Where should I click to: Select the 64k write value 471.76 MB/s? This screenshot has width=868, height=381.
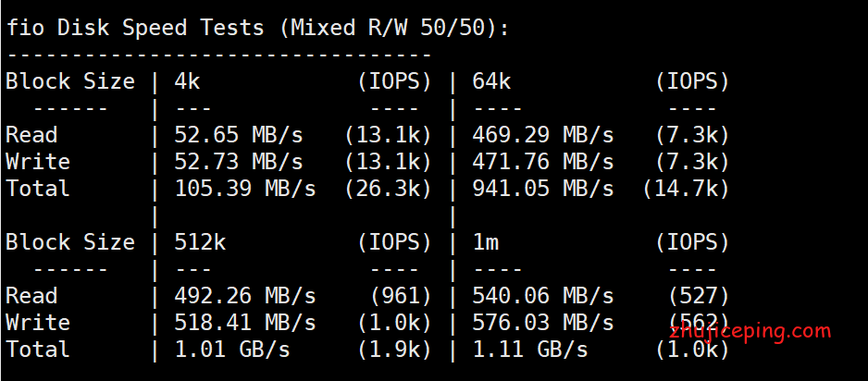(x=543, y=162)
